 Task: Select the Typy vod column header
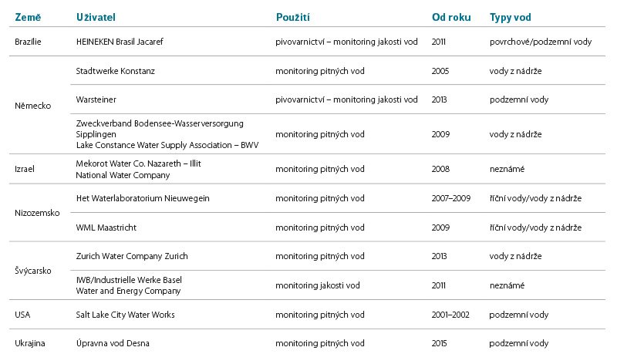510,17
